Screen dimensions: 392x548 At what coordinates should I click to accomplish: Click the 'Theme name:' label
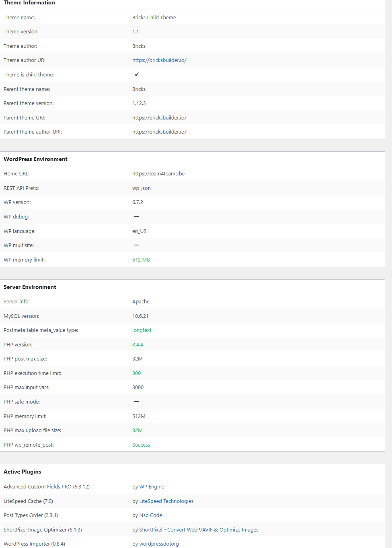[x=19, y=18]
